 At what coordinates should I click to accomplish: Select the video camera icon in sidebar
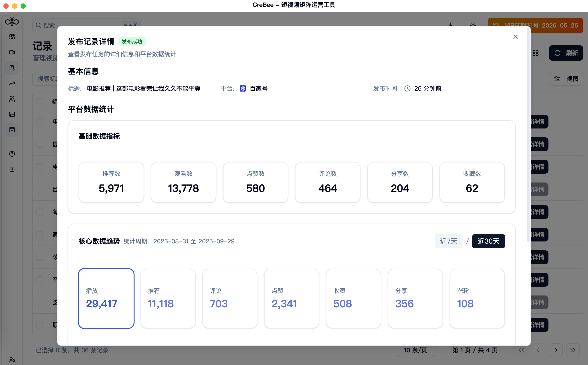pyautogui.click(x=12, y=52)
